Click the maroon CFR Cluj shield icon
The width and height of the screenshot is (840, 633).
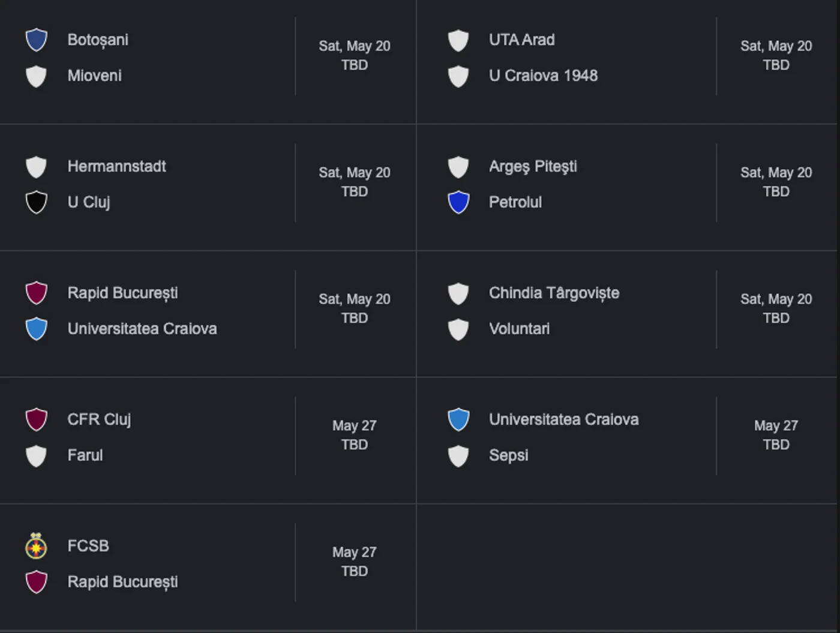(37, 420)
